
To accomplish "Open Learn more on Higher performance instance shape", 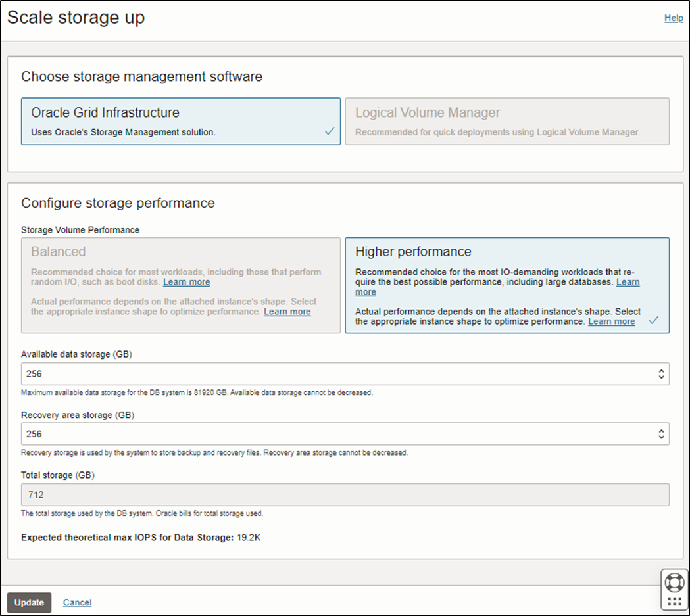I will (x=612, y=321).
